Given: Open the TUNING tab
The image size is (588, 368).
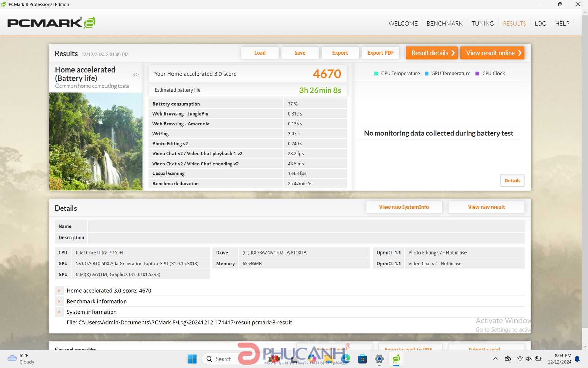Looking at the screenshot, I should pos(483,24).
